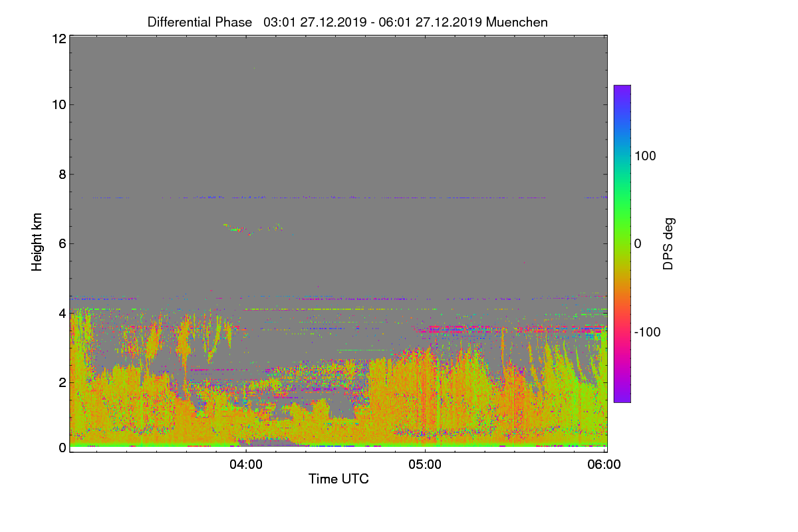798x532 pixels.
Task: Click the date range text in the title
Action: 373,22
